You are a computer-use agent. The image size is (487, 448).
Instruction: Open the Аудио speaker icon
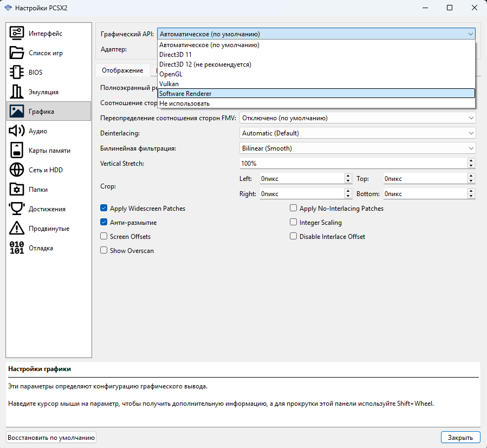17,131
